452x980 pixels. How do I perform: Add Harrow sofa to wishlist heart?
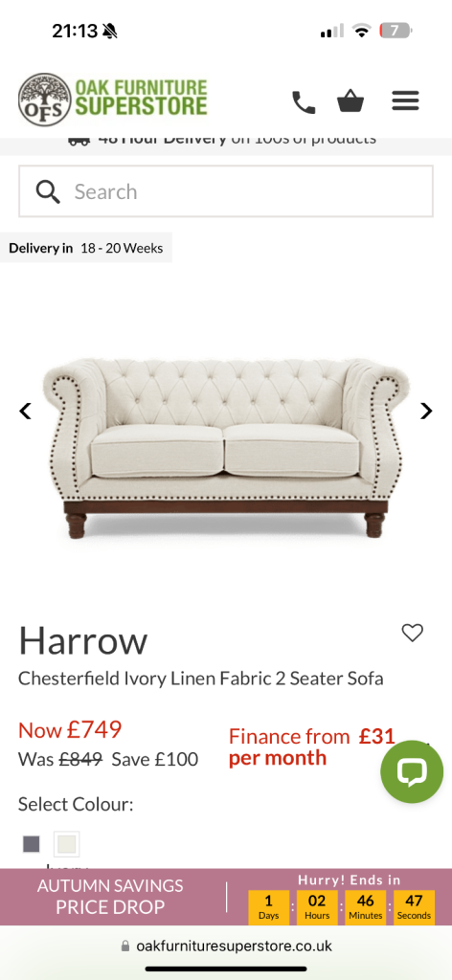(x=412, y=634)
